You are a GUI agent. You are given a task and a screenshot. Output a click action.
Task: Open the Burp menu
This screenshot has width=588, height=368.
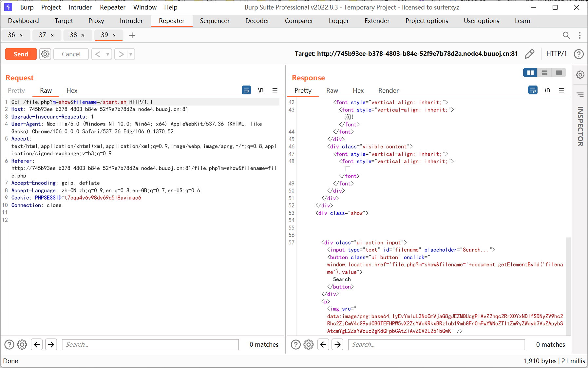tap(27, 7)
